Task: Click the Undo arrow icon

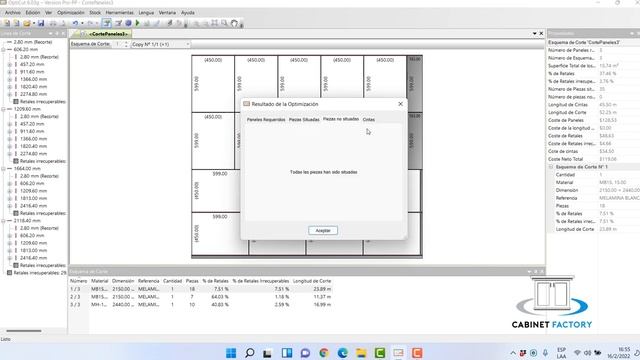Action: click(x=75, y=23)
